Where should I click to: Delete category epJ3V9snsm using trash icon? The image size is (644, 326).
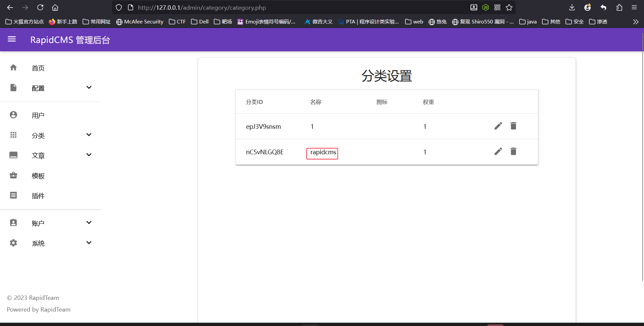513,126
